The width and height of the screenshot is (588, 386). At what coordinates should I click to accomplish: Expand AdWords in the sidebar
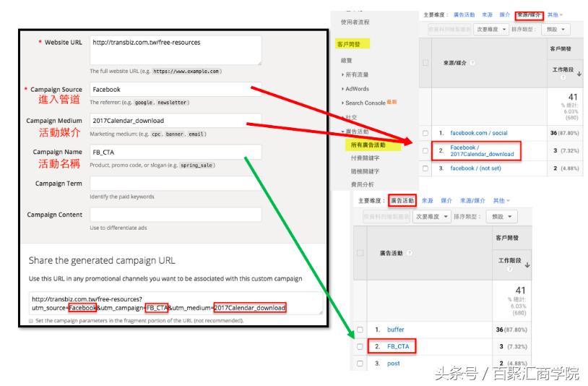pos(355,89)
